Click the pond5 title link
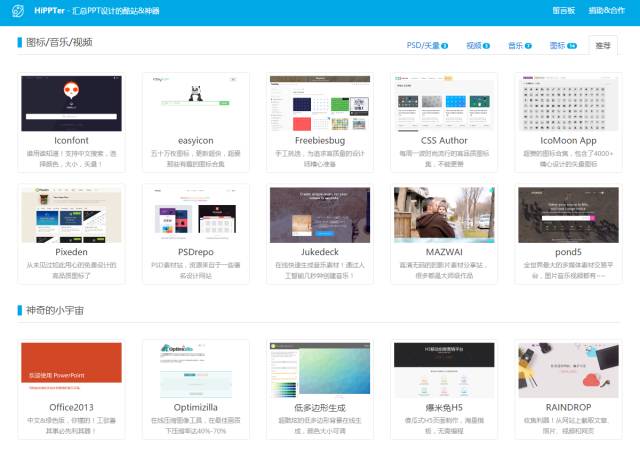This screenshot has width=640, height=450. pyautogui.click(x=567, y=252)
